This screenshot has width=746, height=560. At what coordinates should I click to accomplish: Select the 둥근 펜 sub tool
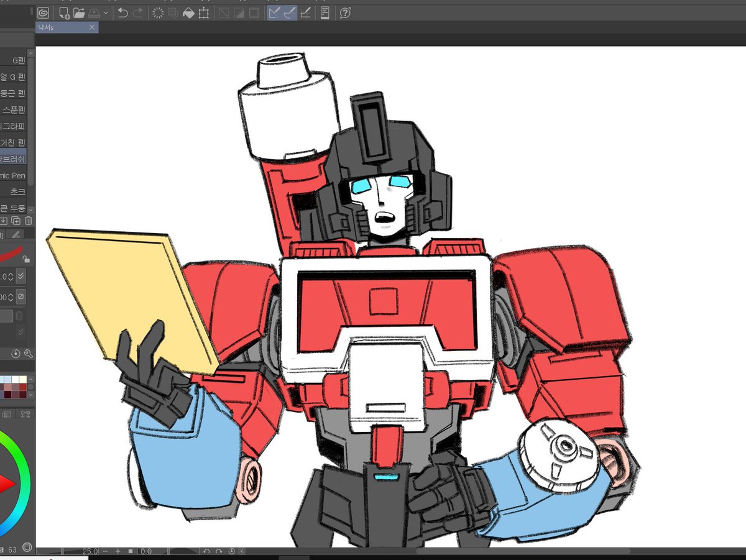click(14, 93)
